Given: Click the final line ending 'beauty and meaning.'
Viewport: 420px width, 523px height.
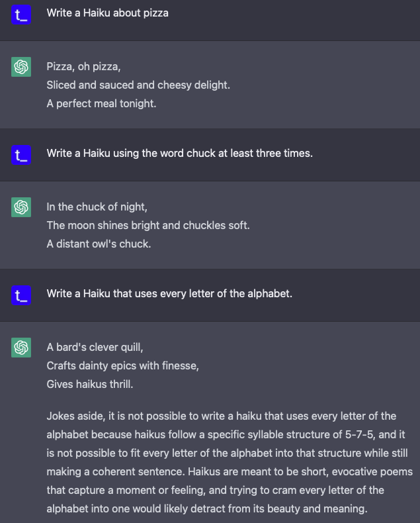Looking at the screenshot, I should tap(207, 509).
